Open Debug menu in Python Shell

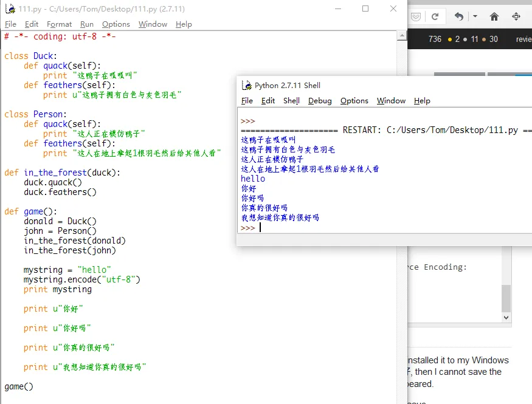coord(320,101)
